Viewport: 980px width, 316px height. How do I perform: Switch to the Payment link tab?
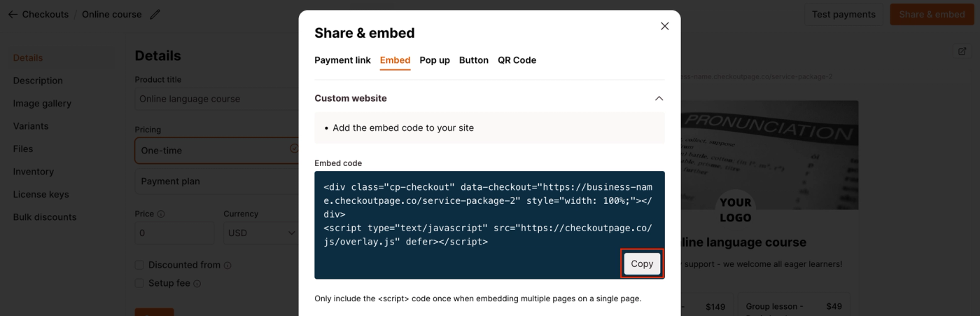coord(342,60)
